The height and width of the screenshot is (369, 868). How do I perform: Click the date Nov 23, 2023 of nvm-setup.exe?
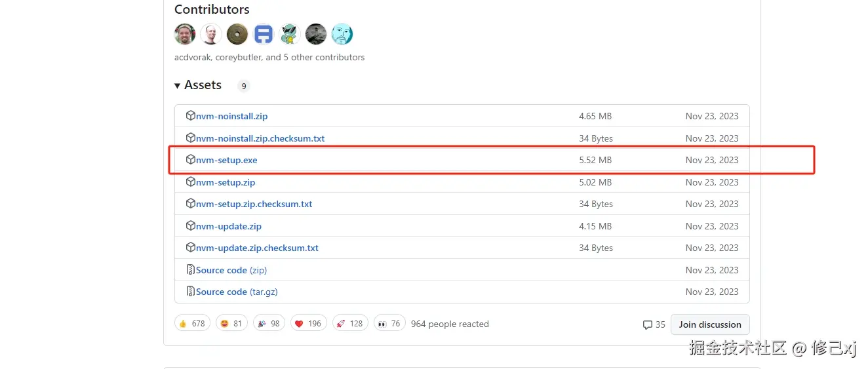712,160
